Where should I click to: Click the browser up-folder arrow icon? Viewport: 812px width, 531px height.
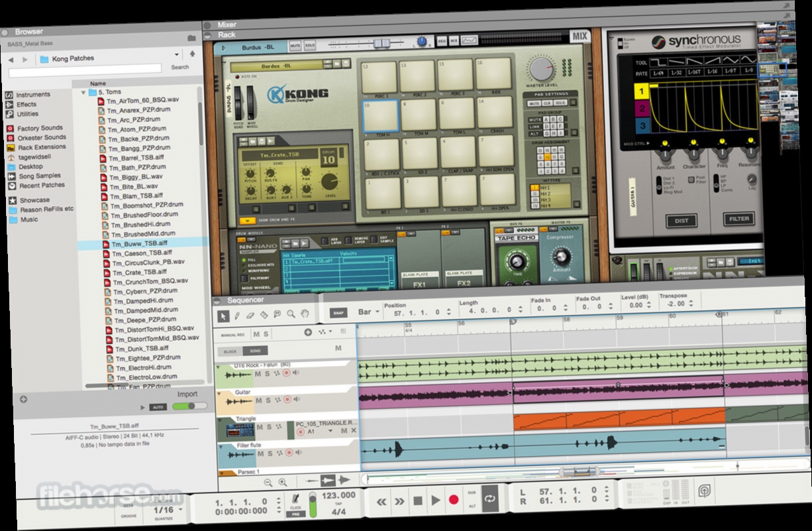(193, 54)
